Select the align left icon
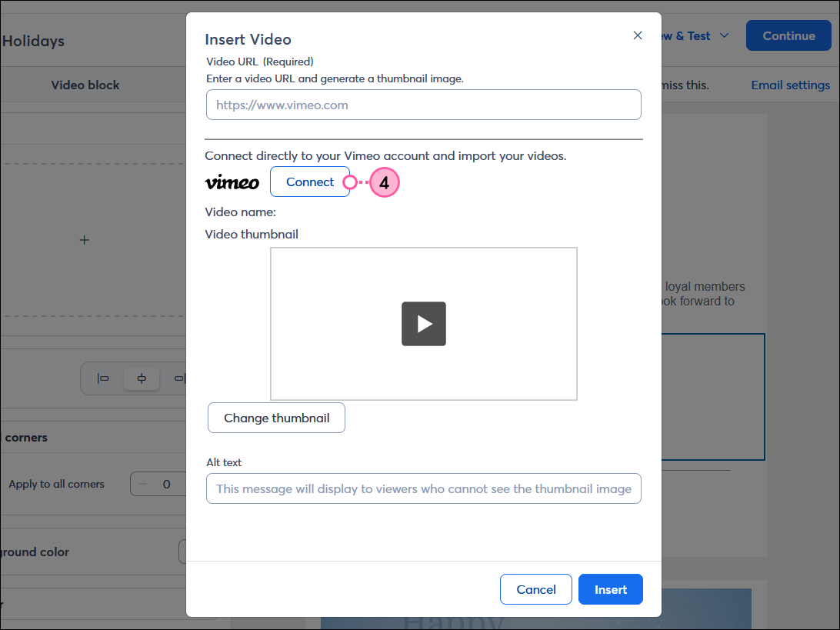840x630 pixels. tap(105, 378)
